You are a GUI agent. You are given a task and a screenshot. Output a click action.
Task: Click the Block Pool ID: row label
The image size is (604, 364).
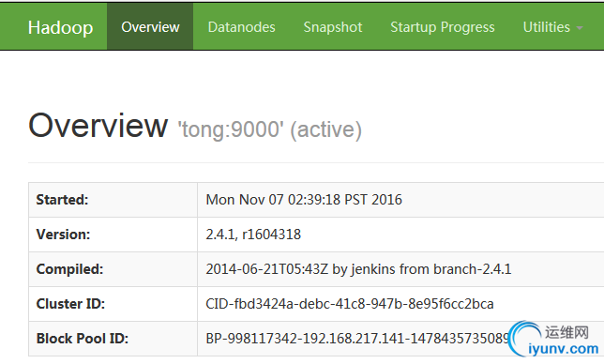[x=82, y=338]
